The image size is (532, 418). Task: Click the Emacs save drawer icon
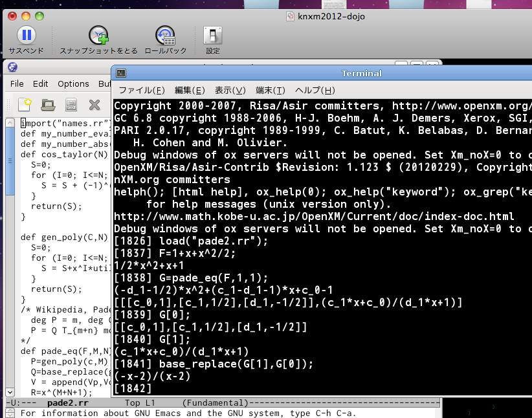(x=71, y=105)
